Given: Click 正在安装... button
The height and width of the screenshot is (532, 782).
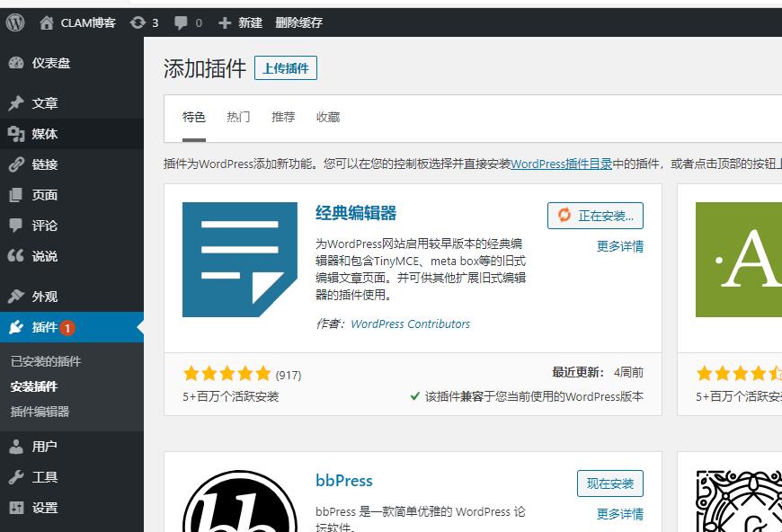Looking at the screenshot, I should tap(595, 216).
